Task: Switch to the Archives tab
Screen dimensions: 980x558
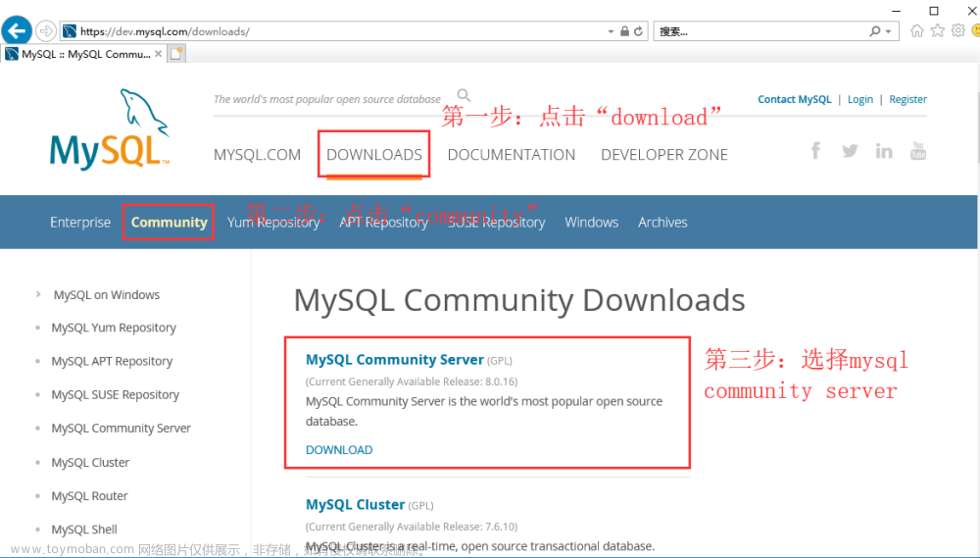Action: pyautogui.click(x=662, y=222)
